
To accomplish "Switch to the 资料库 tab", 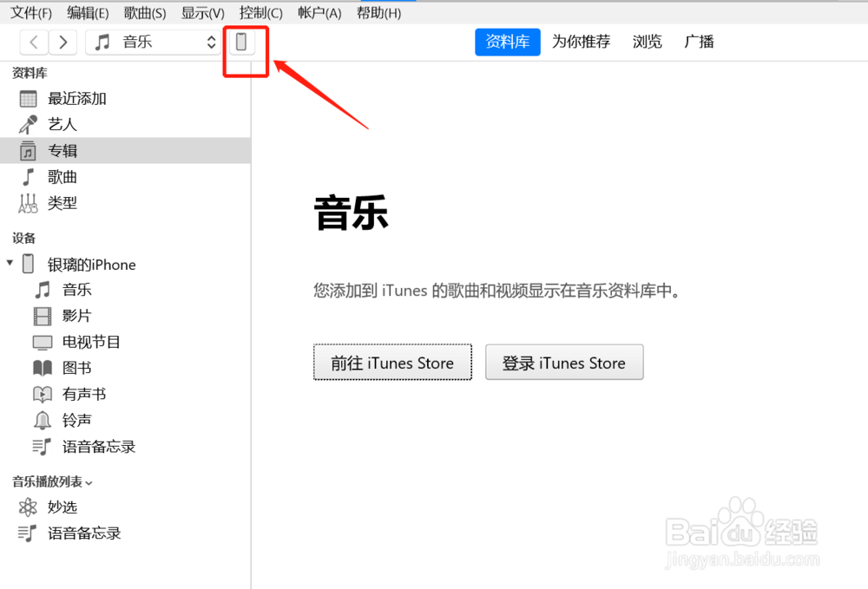I will click(508, 42).
